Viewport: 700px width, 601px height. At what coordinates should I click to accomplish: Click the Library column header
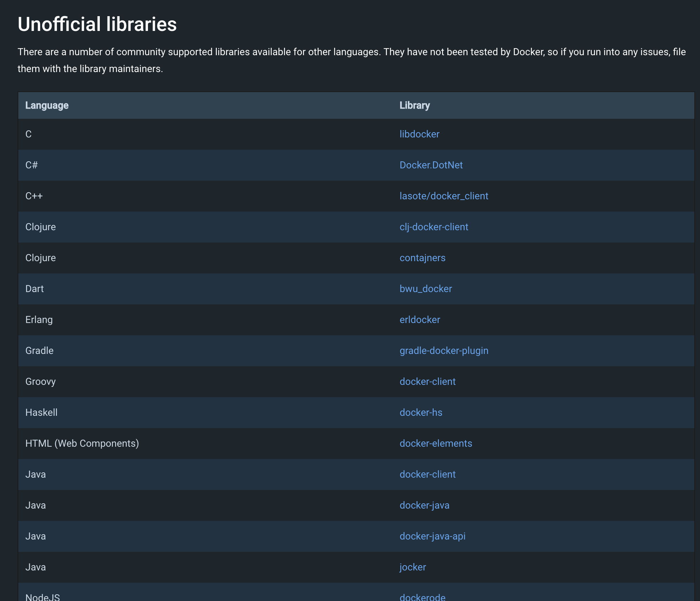click(x=414, y=105)
